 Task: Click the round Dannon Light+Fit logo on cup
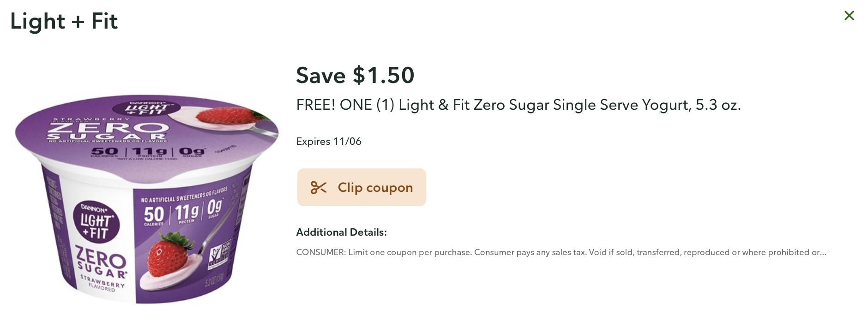coord(96,223)
